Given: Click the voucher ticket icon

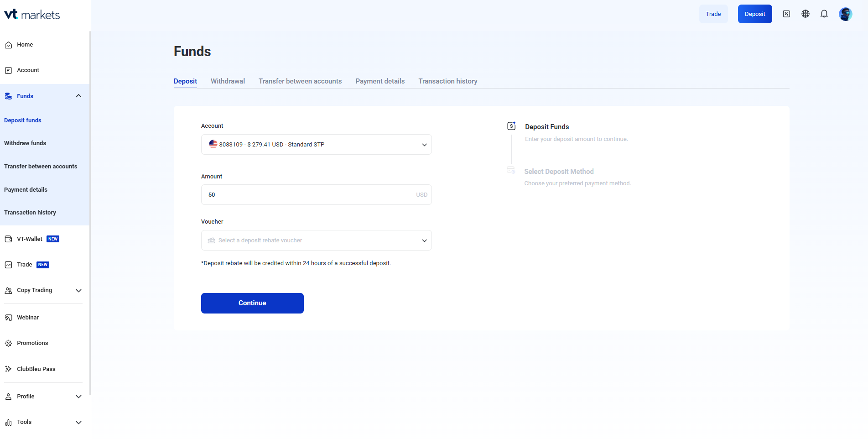Looking at the screenshot, I should (212, 240).
